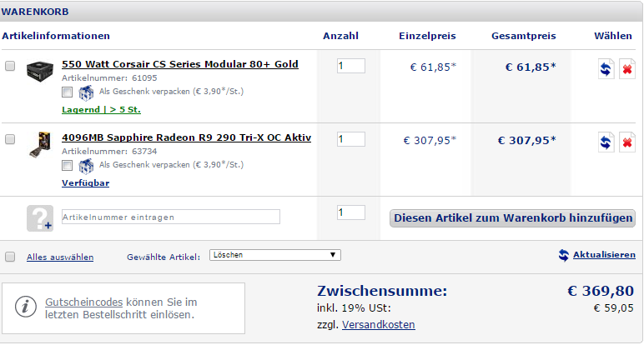Open 4096MB Sapphire Radeon R9 290 product link
The image size is (644, 345).
[187, 137]
